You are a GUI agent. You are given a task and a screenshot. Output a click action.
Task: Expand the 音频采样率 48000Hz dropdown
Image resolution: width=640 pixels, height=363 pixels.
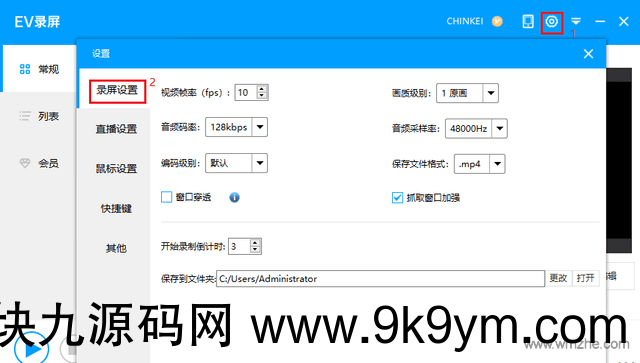[x=500, y=129]
